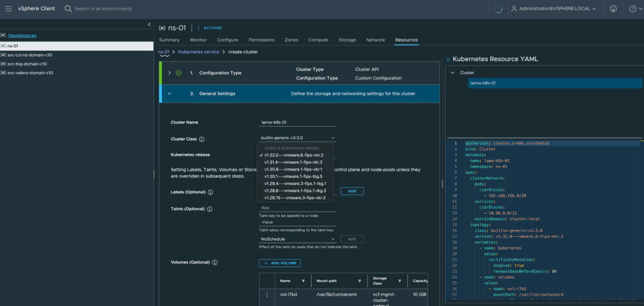The width and height of the screenshot is (644, 306).
Task: Filter the volumes Name column
Action: click(303, 281)
